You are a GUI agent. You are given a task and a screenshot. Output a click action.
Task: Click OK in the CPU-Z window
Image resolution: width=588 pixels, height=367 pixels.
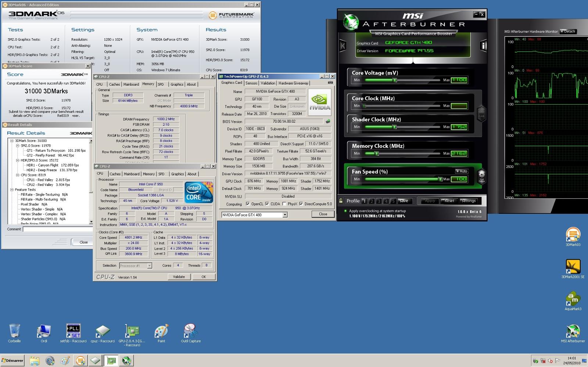[204, 277]
